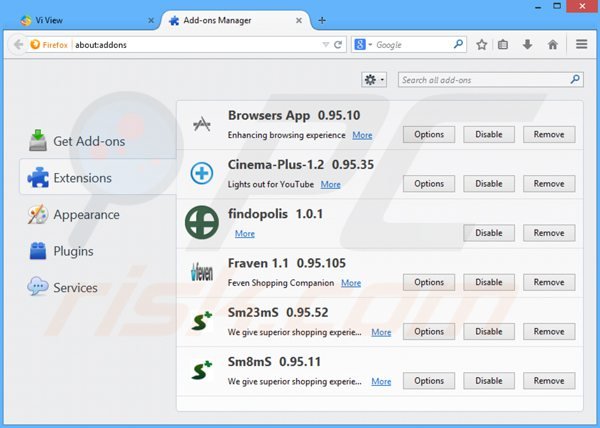Open Plugins category
This screenshot has height=428, width=600.
click(98, 251)
